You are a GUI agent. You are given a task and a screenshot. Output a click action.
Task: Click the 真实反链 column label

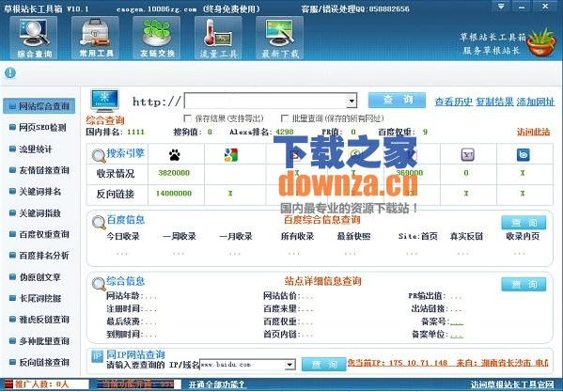coord(467,236)
